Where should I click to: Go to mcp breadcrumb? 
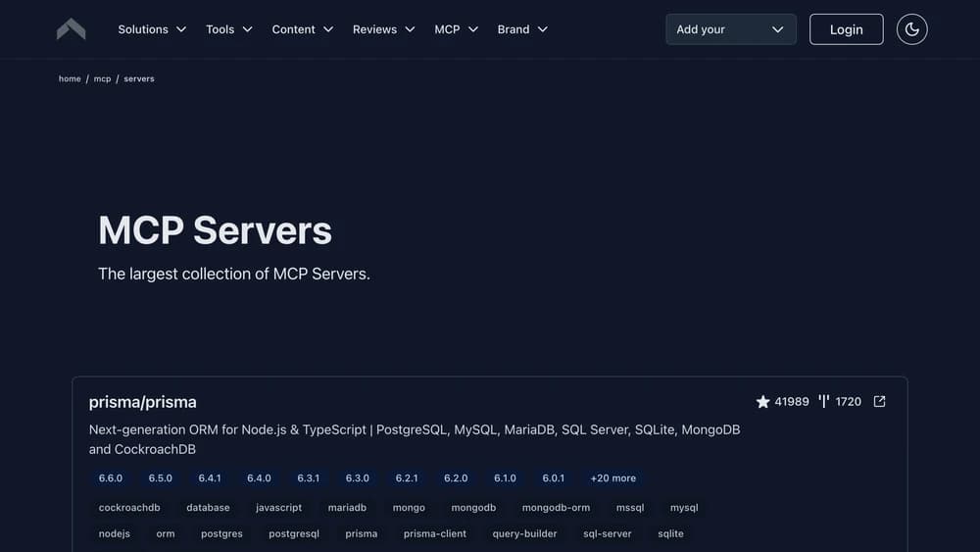click(102, 78)
